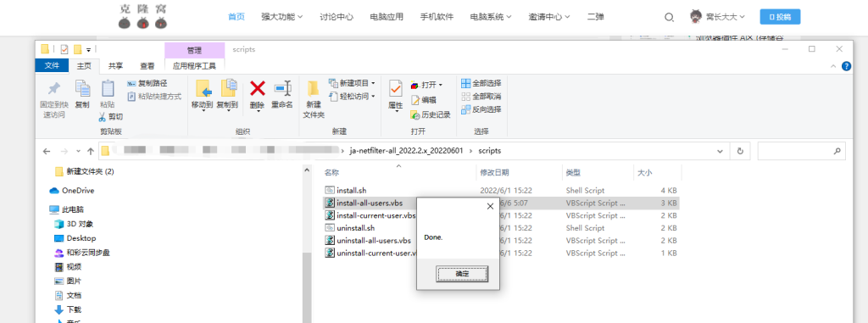Viewport: 868px width, 323px height.
Task: Click the Paste (粘贴) ribbon icon
Action: [108, 89]
